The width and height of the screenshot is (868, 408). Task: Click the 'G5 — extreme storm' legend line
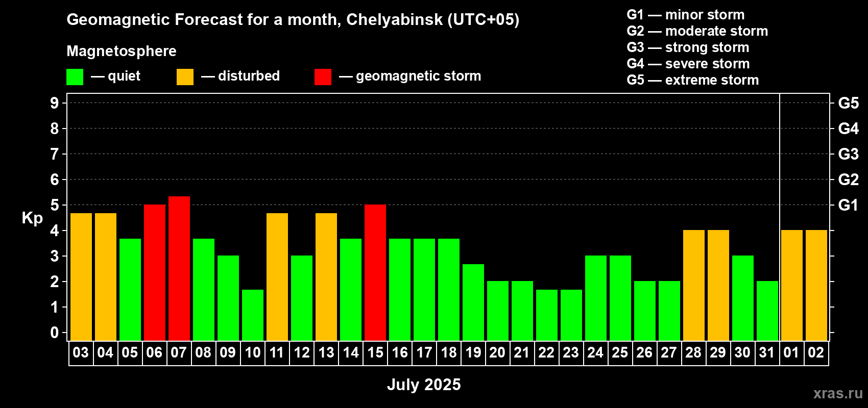pyautogui.click(x=693, y=80)
